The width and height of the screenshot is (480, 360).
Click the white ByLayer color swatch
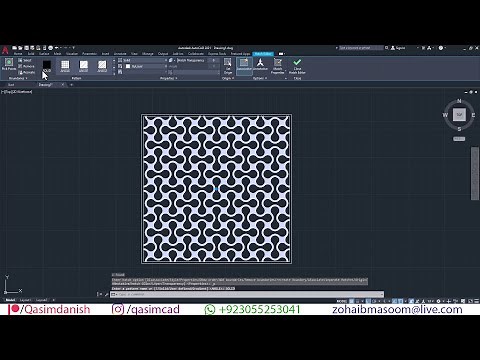point(128,66)
